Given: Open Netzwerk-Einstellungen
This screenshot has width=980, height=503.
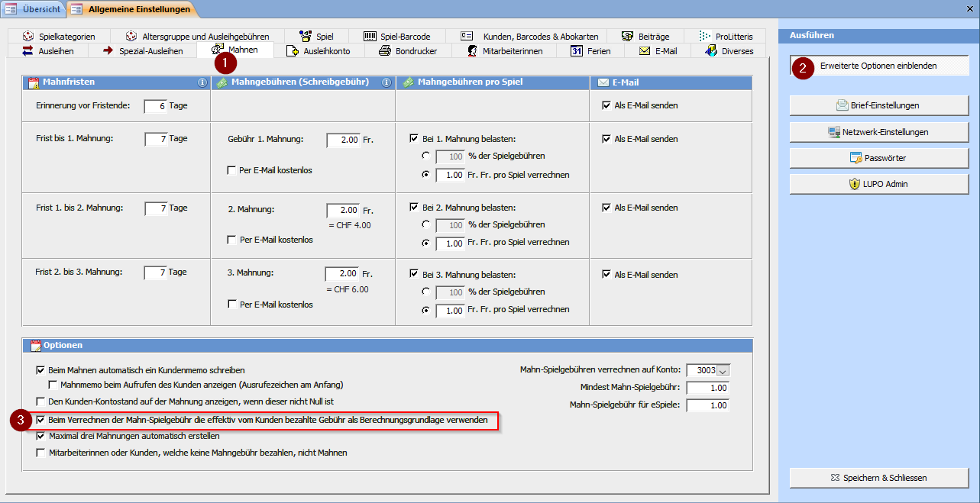Looking at the screenshot, I should (879, 132).
